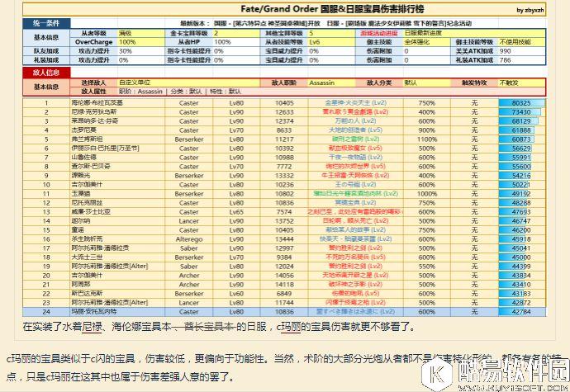The height and width of the screenshot is (392, 570).
Task: Click the damage value 46747
Action: pos(521,221)
